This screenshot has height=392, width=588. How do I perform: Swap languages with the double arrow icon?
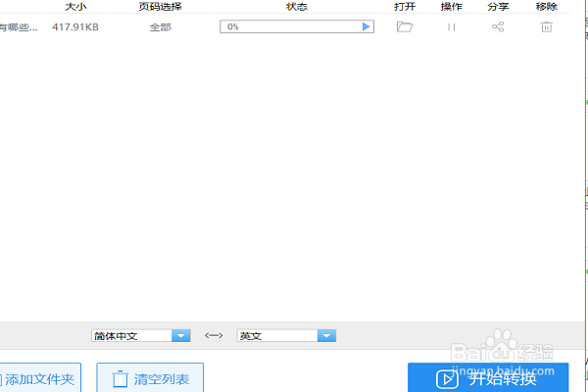[214, 335]
